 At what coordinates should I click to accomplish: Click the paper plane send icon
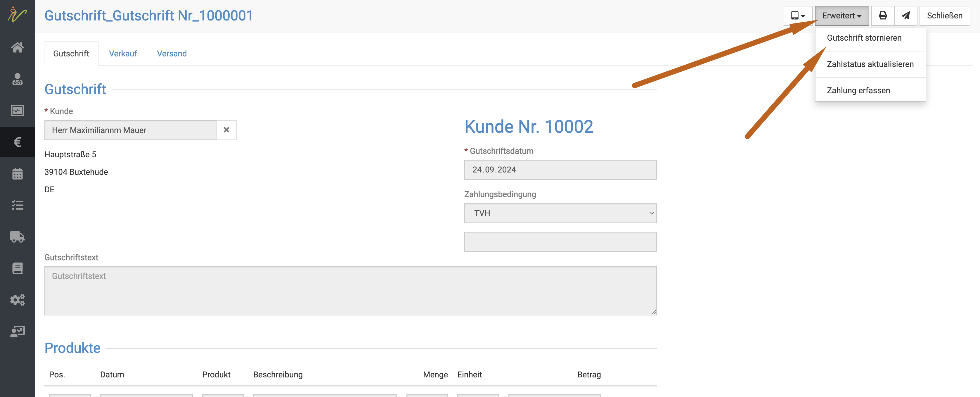tap(906, 15)
